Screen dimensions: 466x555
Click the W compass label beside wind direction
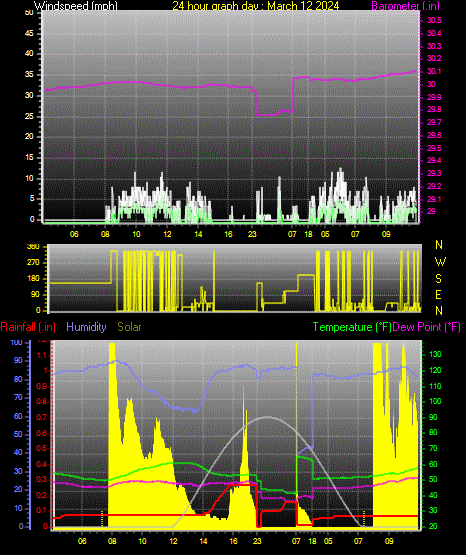(x=440, y=262)
